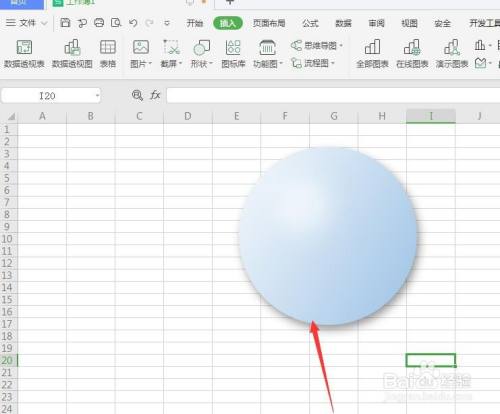Open the 开发工具 tab

[x=484, y=23]
